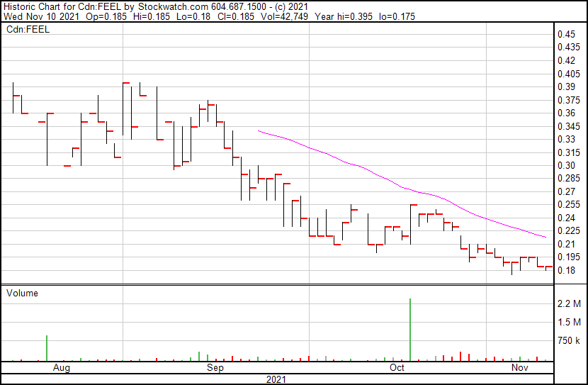Click the lo=0.175 year low value in header
588x385 pixels.
click(397, 16)
